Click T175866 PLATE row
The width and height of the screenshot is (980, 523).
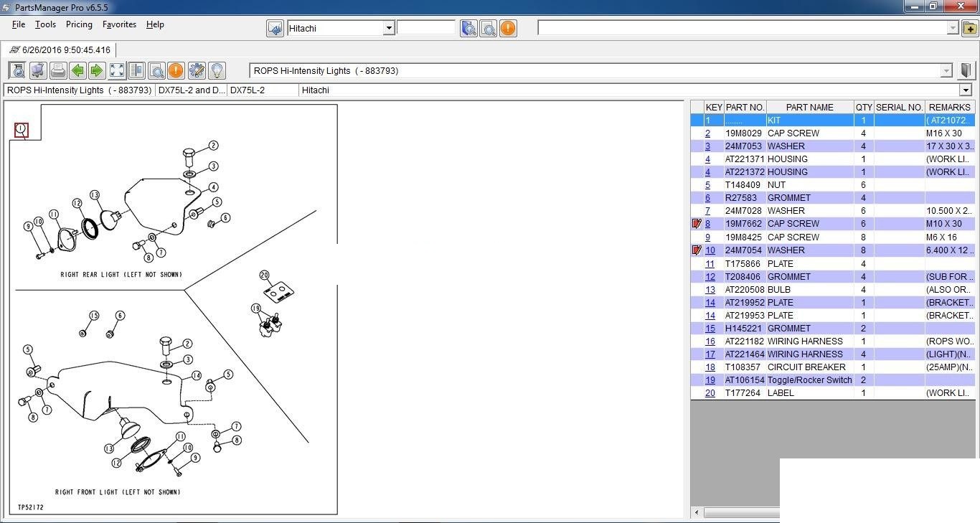coord(832,264)
